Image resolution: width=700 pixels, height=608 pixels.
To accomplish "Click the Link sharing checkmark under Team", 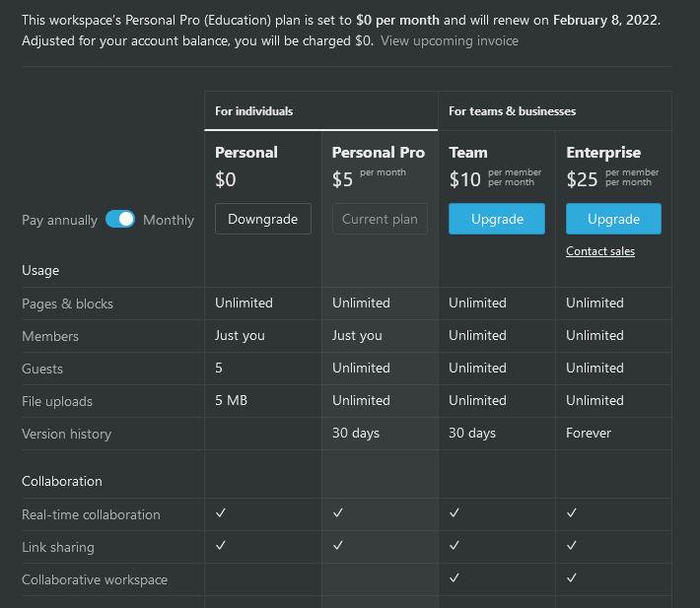I will point(455,546).
